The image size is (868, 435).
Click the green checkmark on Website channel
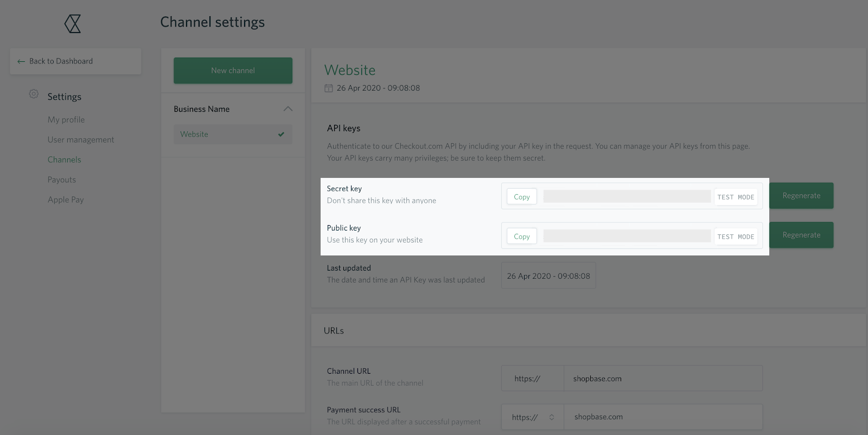click(x=281, y=135)
